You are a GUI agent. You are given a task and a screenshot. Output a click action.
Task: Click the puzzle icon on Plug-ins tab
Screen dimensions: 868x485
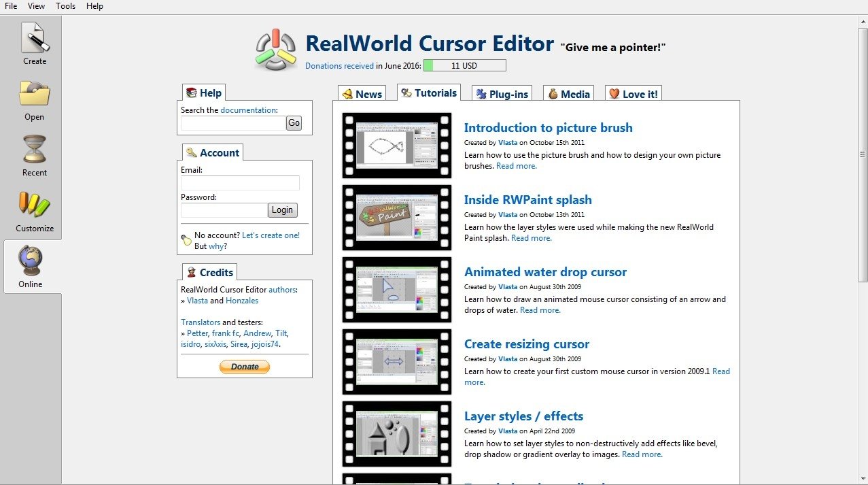coord(481,95)
